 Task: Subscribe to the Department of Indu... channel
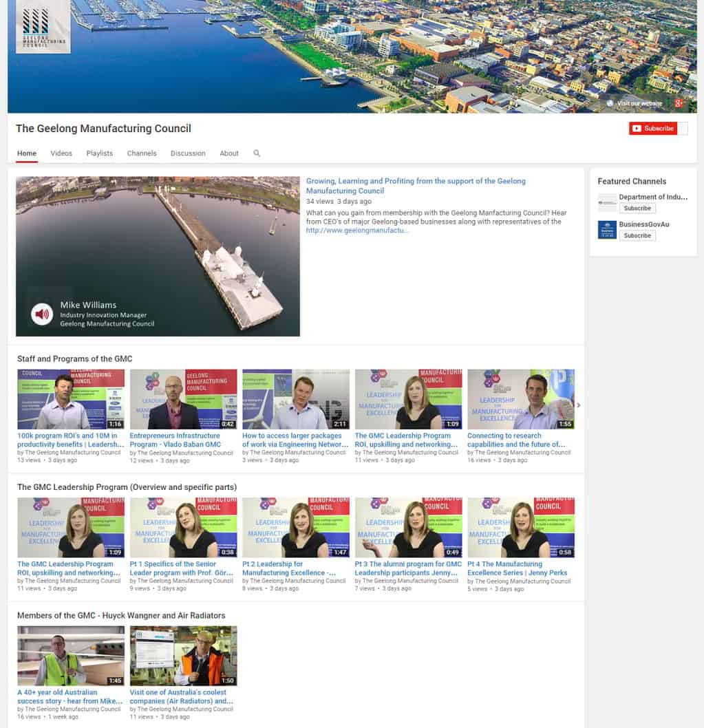click(637, 208)
